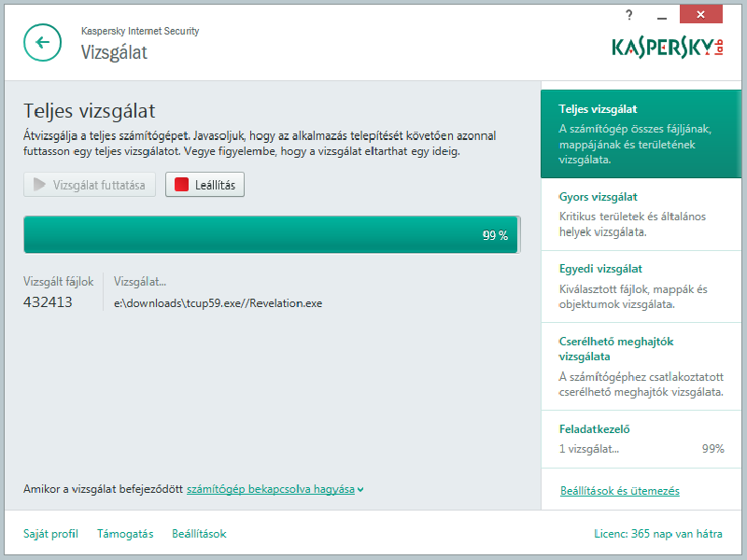The image size is (747, 560).
Task: Close the Kaspersky window
Action: click(700, 14)
